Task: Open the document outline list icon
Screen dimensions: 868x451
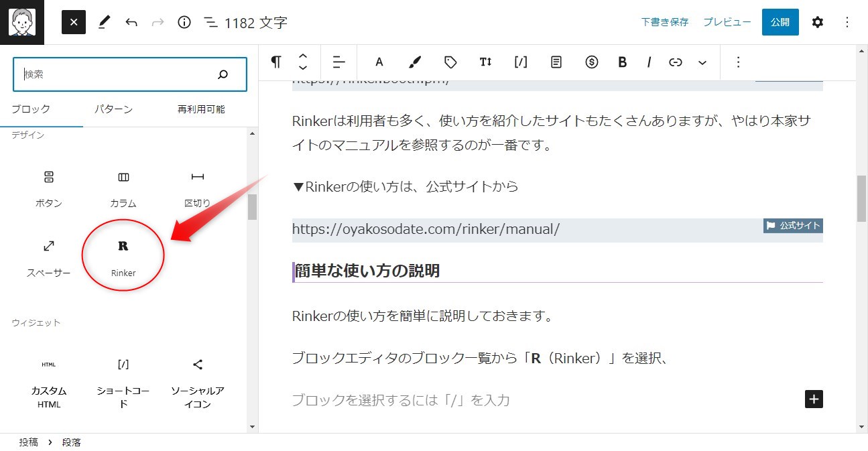Action: coord(210,21)
